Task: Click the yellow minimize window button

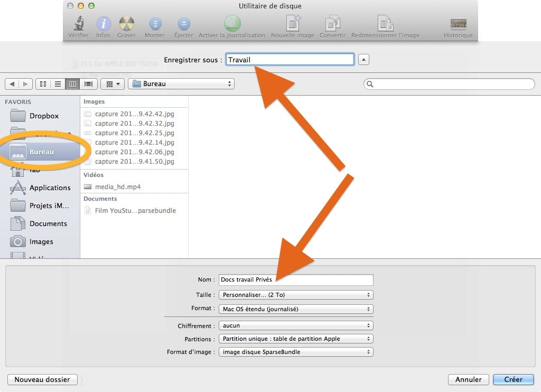Action: point(81,6)
